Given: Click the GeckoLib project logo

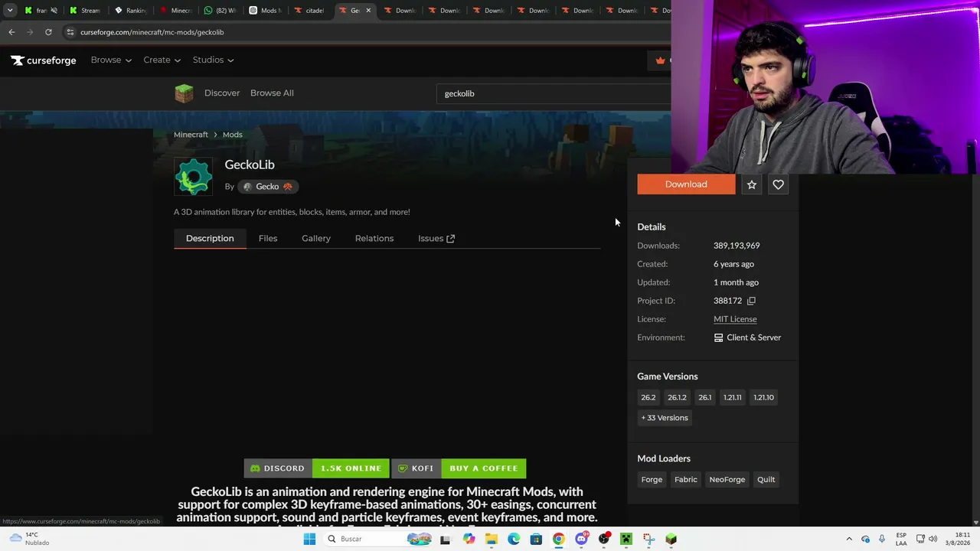Looking at the screenshot, I should (193, 177).
